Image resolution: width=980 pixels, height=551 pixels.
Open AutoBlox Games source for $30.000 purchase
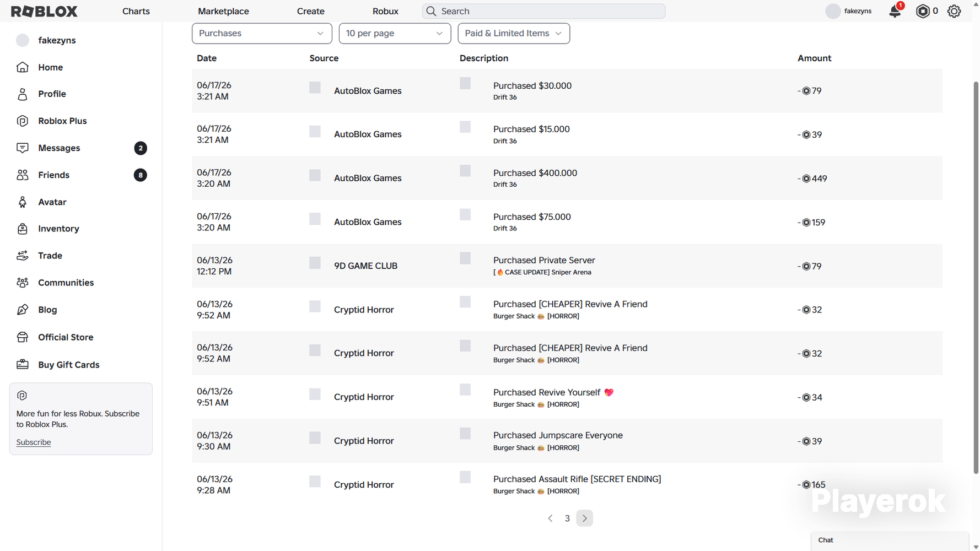(368, 91)
